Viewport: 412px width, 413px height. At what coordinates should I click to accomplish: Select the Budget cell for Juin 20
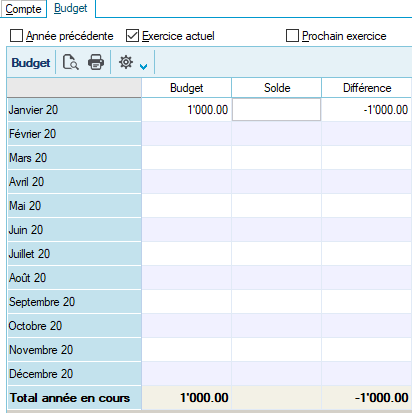pyautogui.click(x=186, y=230)
